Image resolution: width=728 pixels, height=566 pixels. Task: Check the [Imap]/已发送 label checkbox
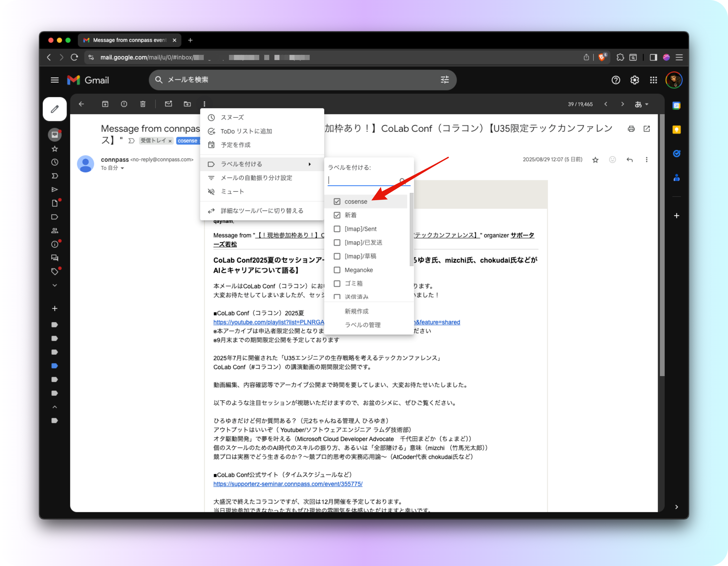[337, 243]
